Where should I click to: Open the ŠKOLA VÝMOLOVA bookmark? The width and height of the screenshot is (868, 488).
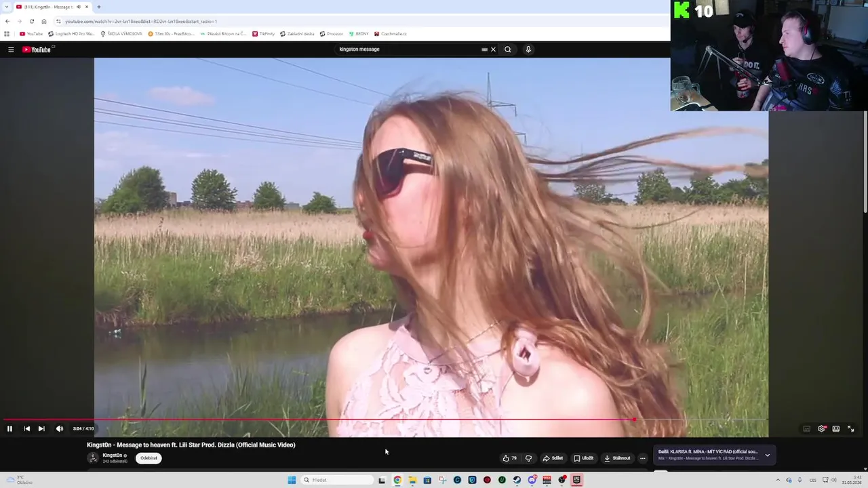(x=121, y=33)
